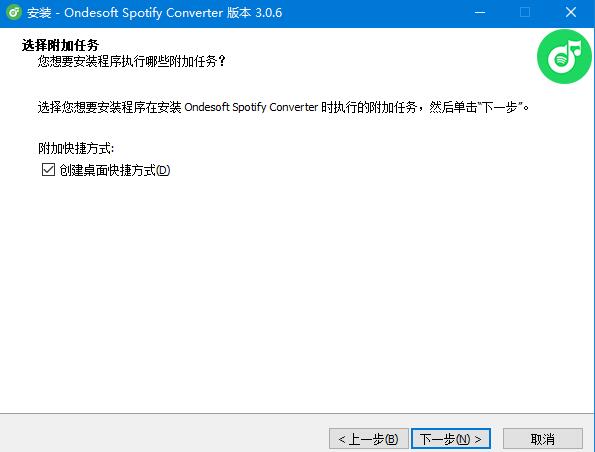Click the gray footer area left of 上一步

coord(163,433)
